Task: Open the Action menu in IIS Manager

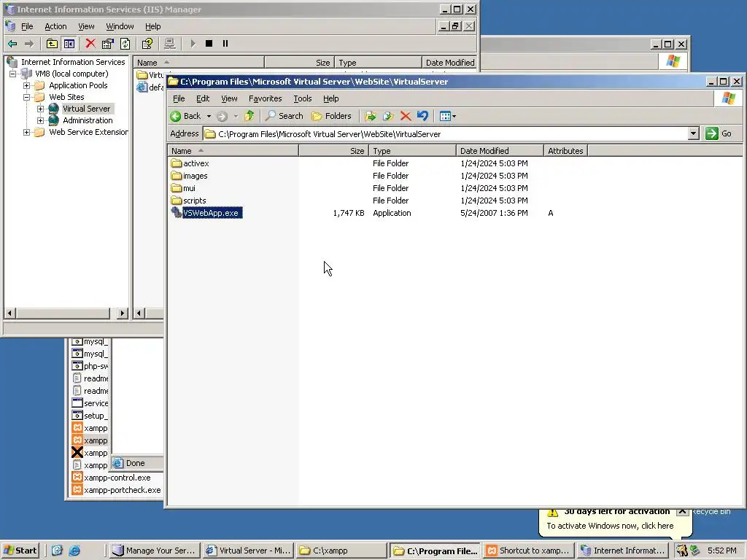Action: tap(55, 27)
